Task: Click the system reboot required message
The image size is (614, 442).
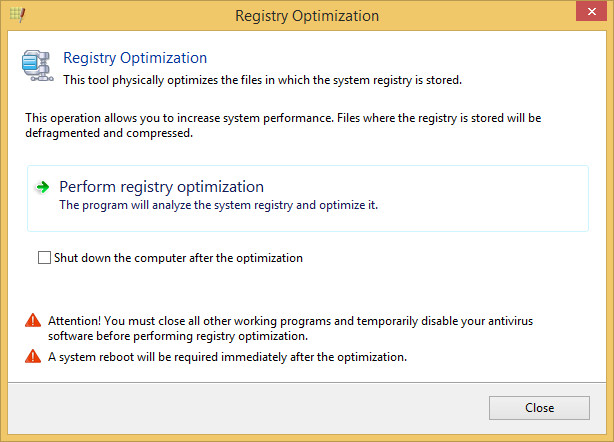Action: click(228, 357)
